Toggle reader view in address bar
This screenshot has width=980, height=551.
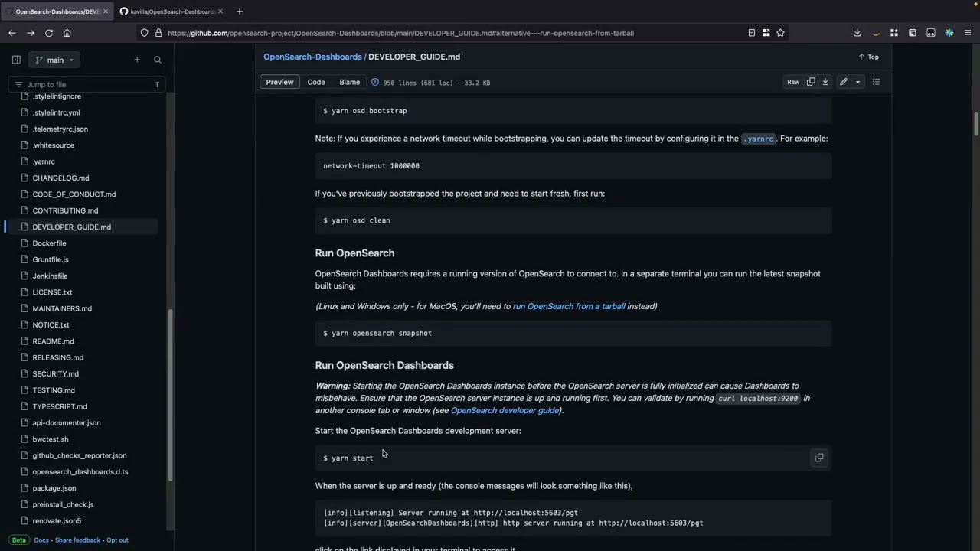click(752, 33)
